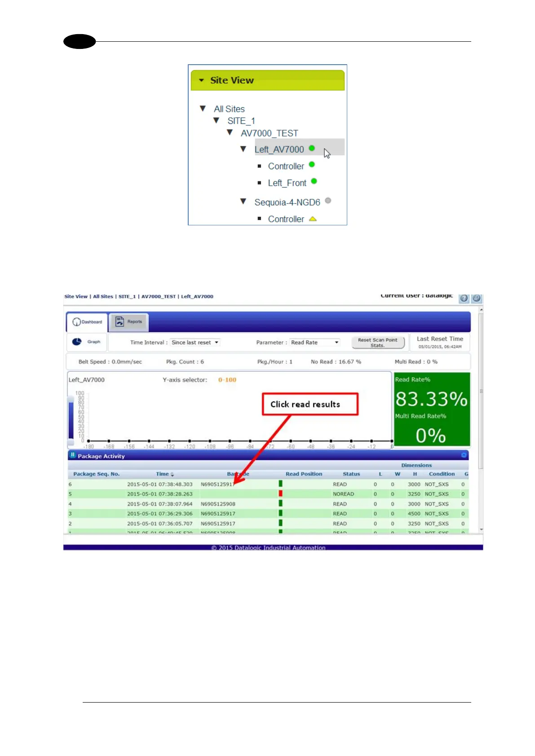Click the lower Y-axis slider handle

tap(71, 442)
